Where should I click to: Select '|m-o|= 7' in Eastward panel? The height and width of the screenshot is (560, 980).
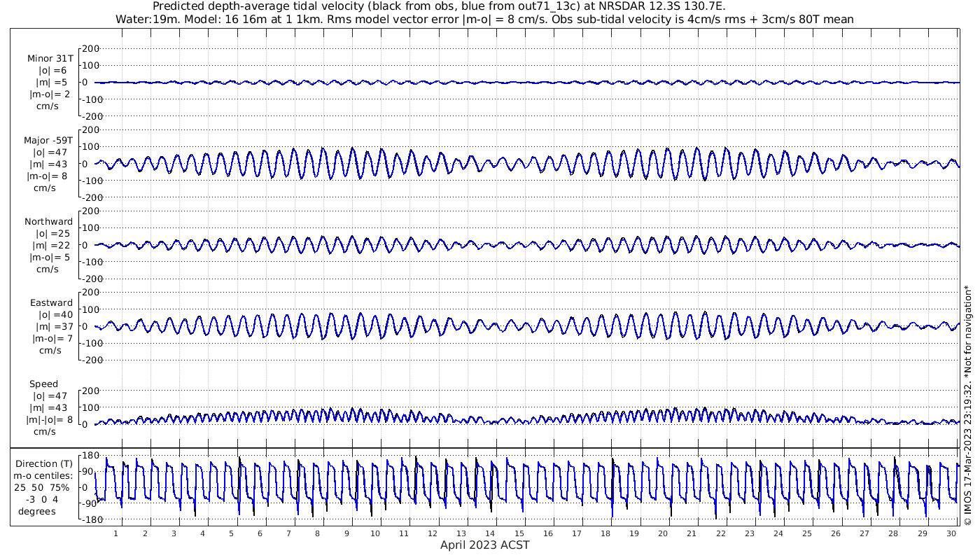pyautogui.click(x=51, y=338)
